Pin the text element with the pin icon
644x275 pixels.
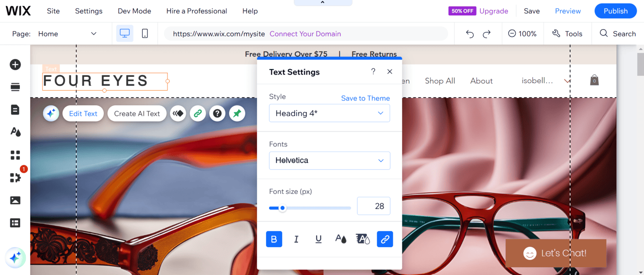237,113
